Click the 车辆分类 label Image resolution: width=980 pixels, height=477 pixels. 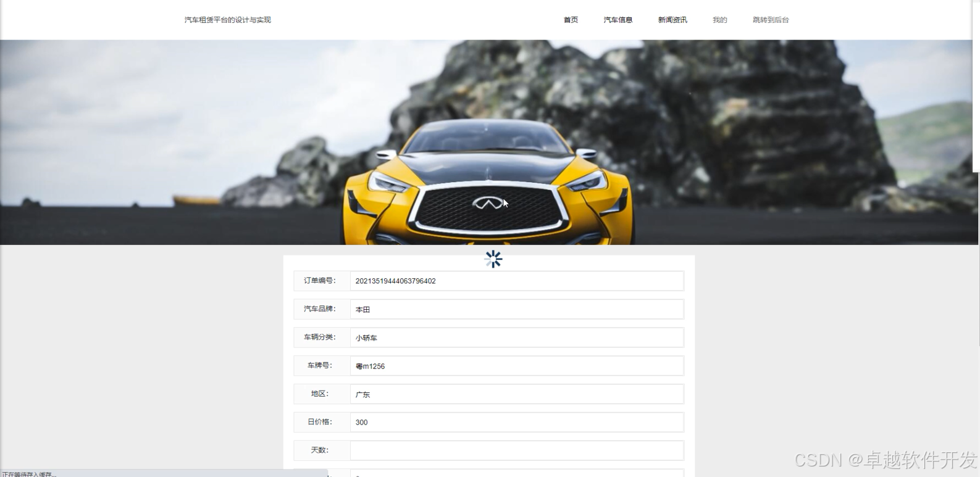tap(320, 338)
